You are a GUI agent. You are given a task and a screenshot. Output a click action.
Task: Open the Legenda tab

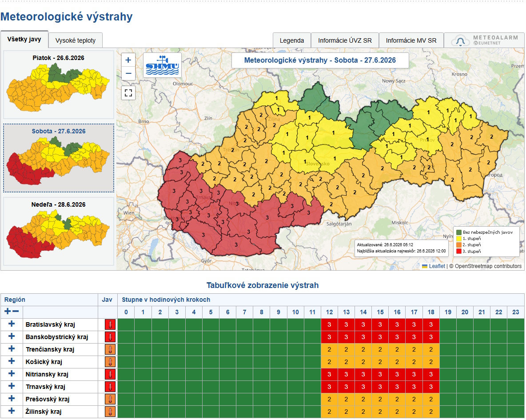[292, 40]
